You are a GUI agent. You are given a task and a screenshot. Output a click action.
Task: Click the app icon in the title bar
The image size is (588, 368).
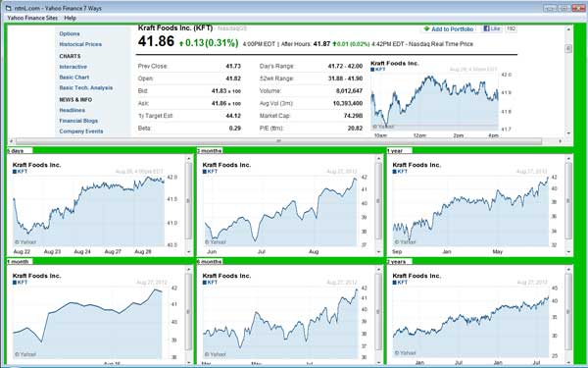coord(8,8)
